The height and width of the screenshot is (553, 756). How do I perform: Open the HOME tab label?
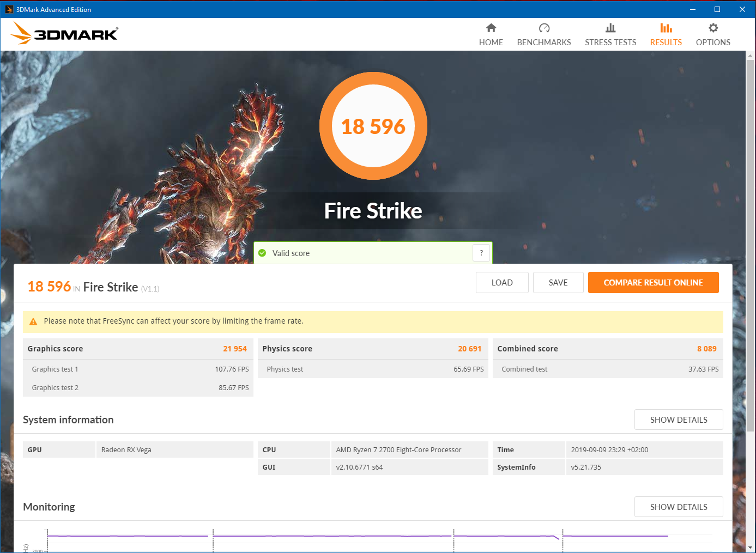491,42
